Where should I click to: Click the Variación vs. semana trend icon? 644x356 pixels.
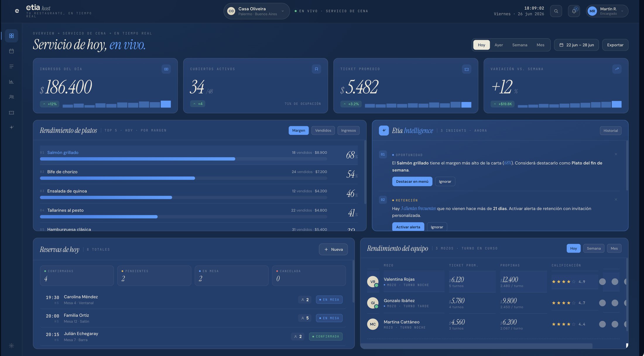617,69
